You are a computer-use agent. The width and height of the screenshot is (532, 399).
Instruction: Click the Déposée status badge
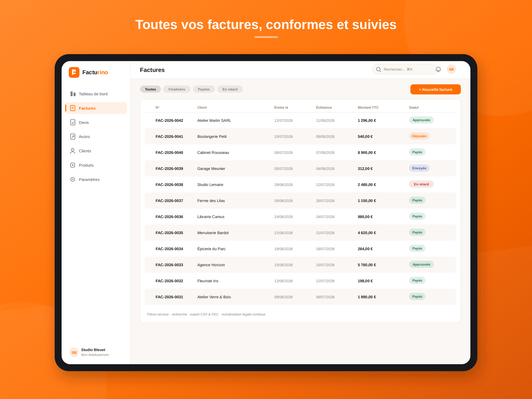click(419, 136)
